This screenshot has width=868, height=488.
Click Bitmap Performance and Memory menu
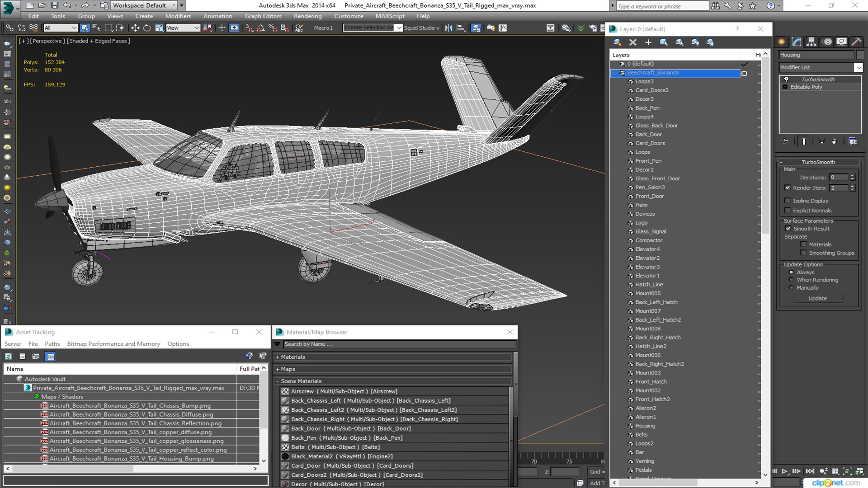pos(113,344)
